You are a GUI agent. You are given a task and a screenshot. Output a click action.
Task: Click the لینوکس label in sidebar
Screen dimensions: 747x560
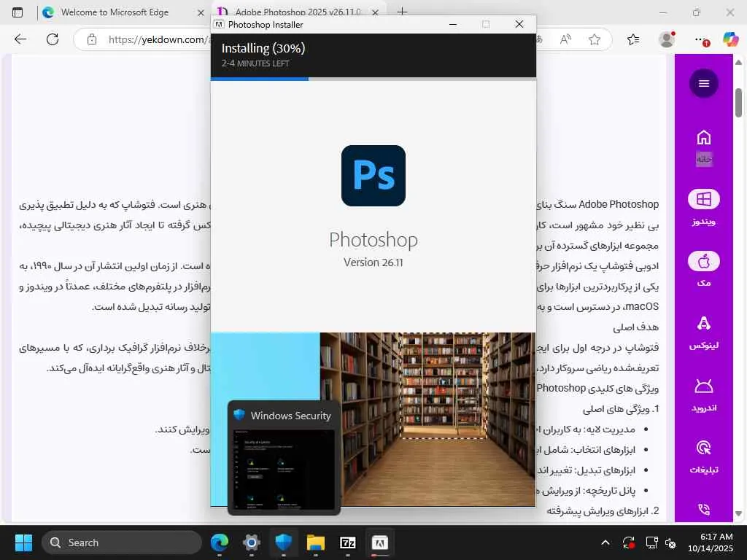click(x=704, y=345)
